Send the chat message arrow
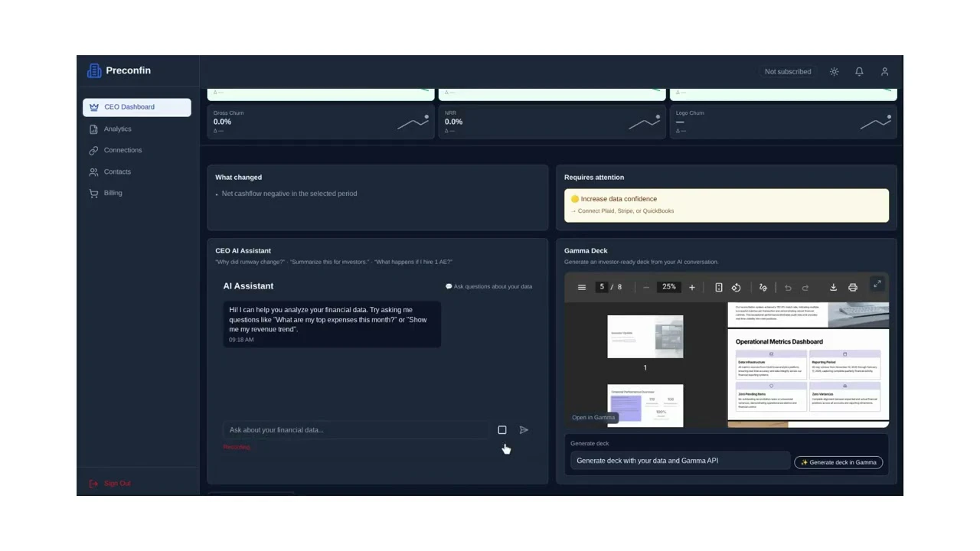The image size is (980, 551). pos(524,430)
